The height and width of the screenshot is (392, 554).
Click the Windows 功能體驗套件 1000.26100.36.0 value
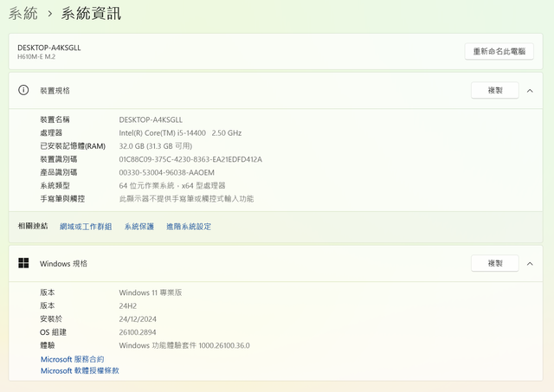coord(184,345)
